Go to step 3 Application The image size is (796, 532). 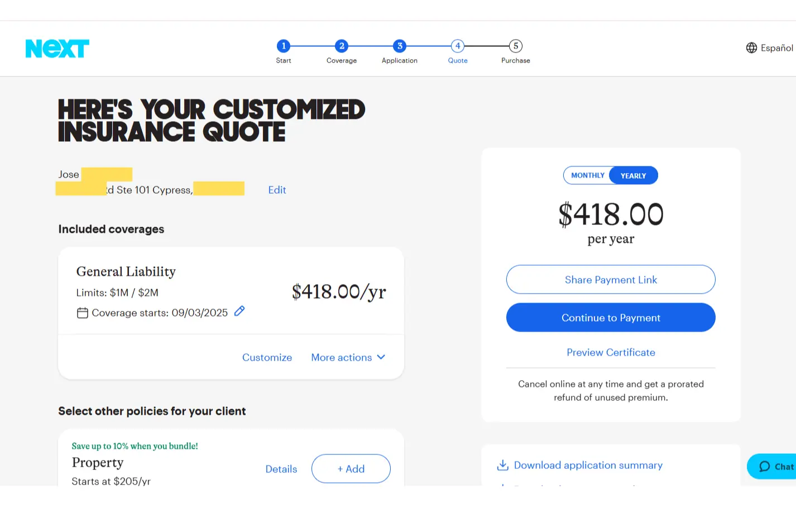tap(400, 46)
